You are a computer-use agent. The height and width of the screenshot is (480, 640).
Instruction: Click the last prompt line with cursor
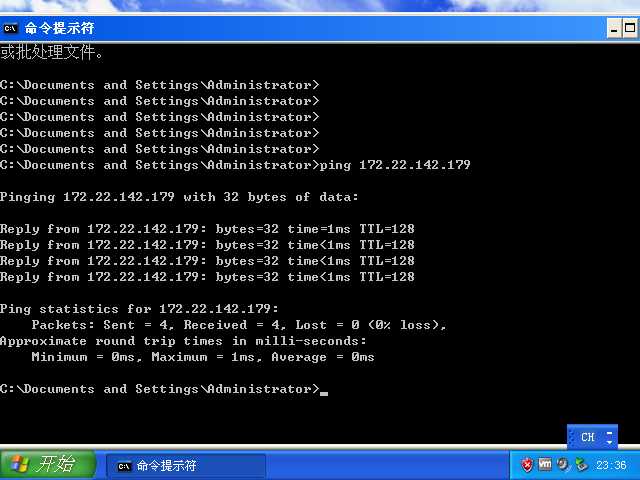[164, 389]
